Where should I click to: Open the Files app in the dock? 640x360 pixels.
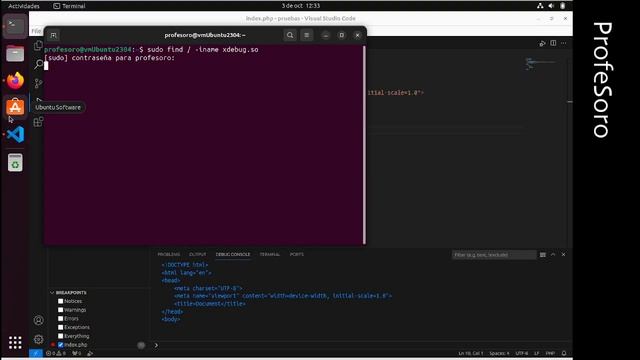[15, 53]
